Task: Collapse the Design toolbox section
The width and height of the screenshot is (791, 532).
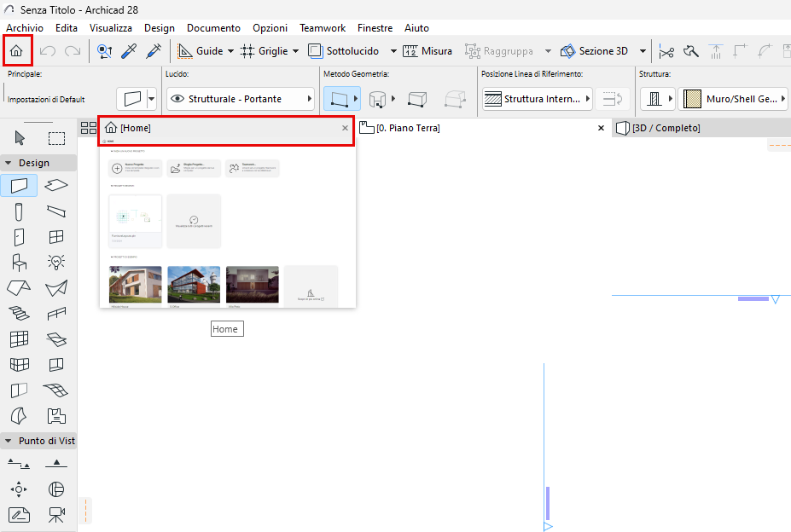Action: pyautogui.click(x=8, y=163)
